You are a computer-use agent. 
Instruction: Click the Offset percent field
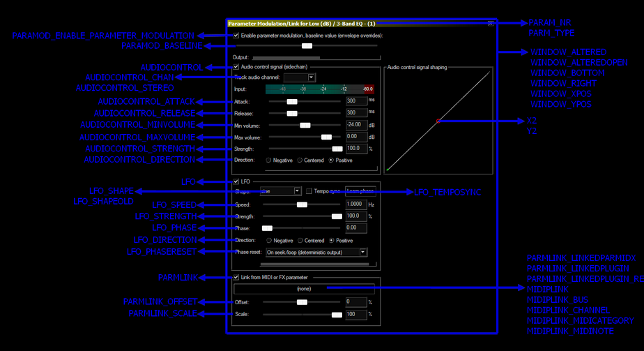coord(356,302)
